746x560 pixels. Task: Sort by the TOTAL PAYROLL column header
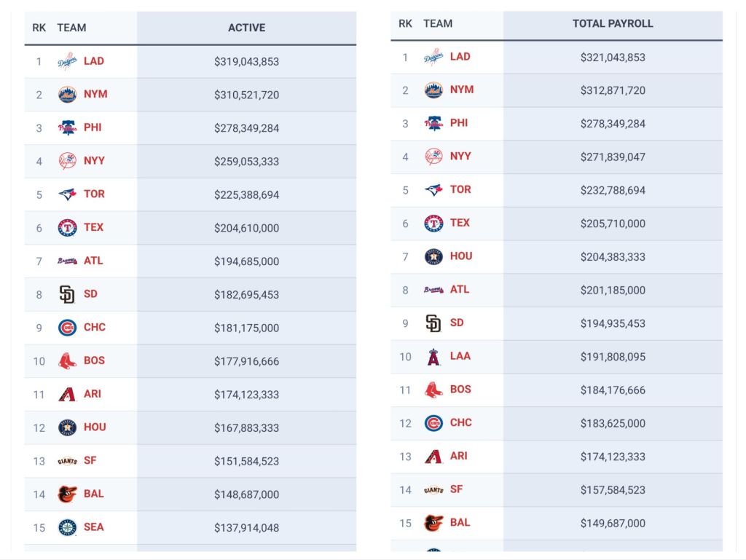coord(613,23)
